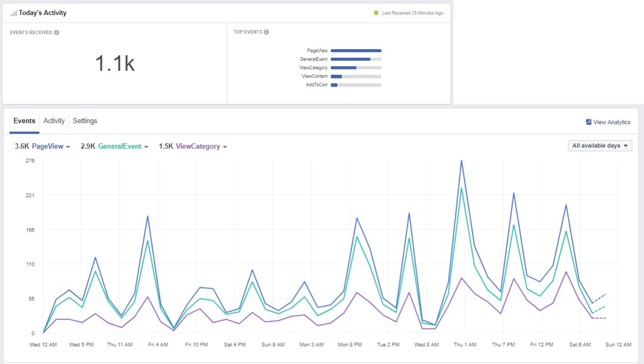Viewport: 644px width, 364px height.
Task: Click the GeneralEvent label in Top Events
Action: [314, 59]
